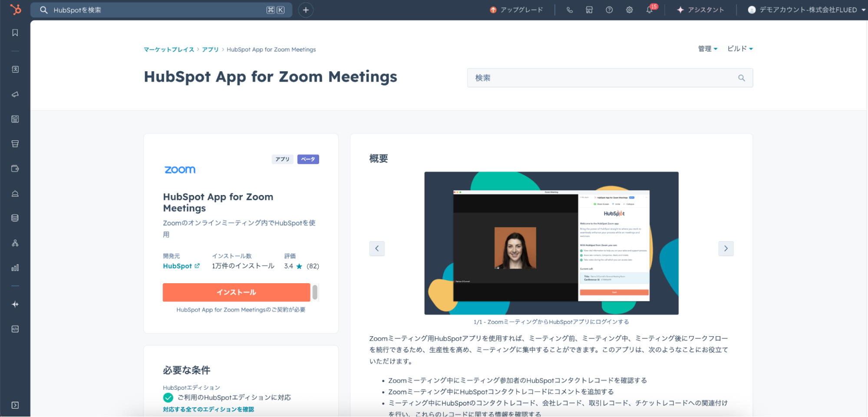Click the help question mark icon
Image resolution: width=868 pixels, height=417 pixels.
pyautogui.click(x=609, y=10)
